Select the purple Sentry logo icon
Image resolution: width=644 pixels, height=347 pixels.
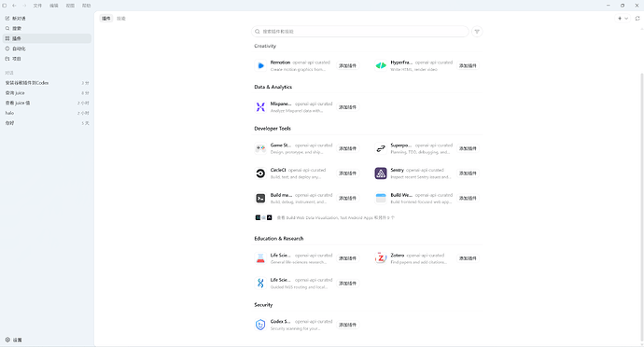381,173
